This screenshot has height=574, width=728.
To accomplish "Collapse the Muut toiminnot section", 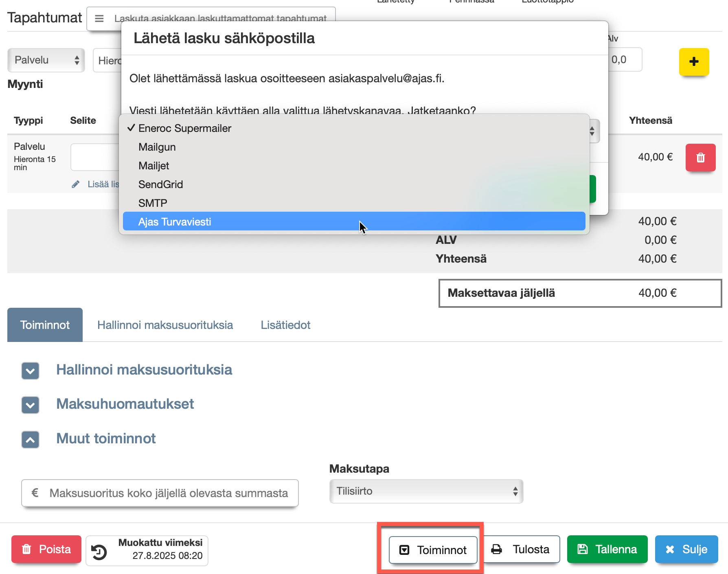I will coord(31,440).
